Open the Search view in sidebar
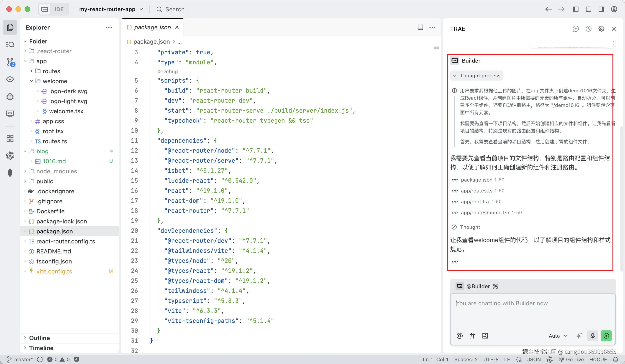Screen dimensions: 625x364 10,45
